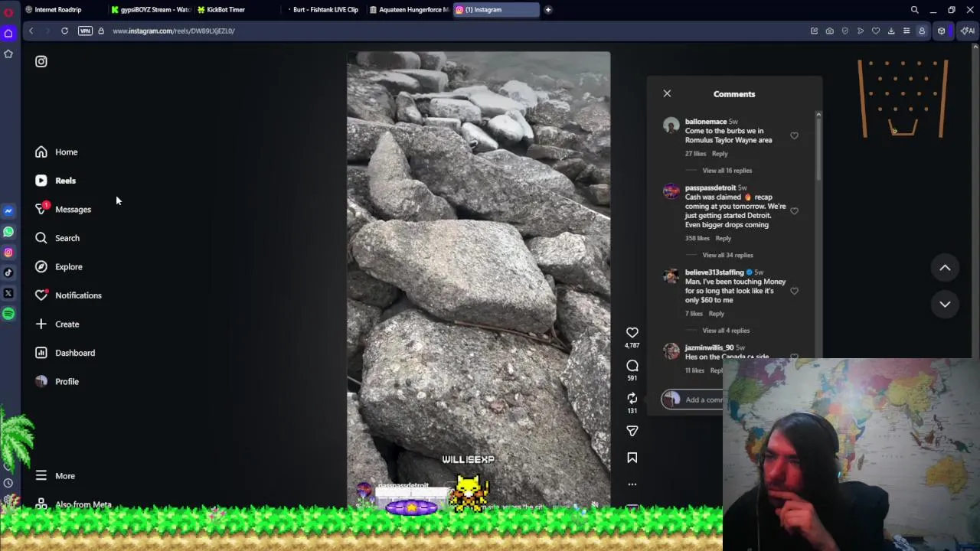Image resolution: width=980 pixels, height=551 pixels.
Task: Repost the reel with repost icon
Action: point(632,398)
